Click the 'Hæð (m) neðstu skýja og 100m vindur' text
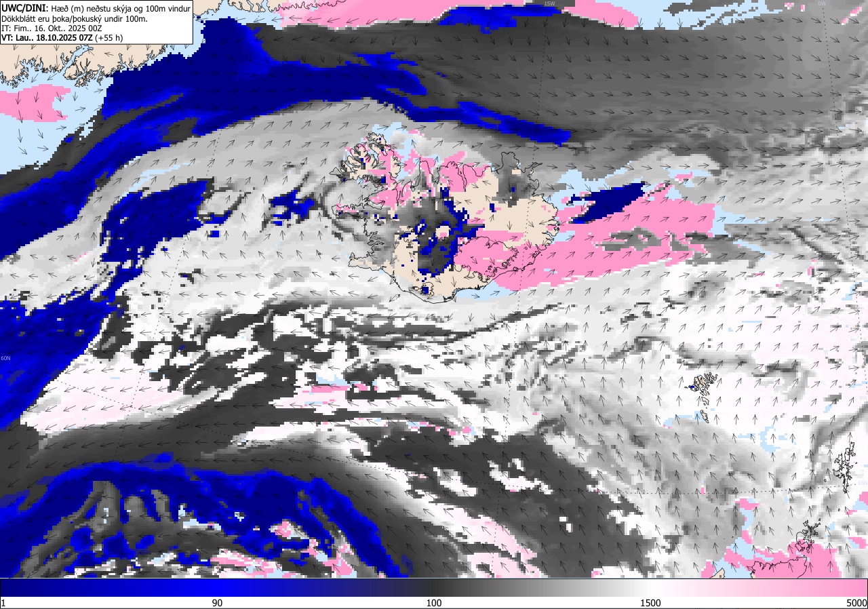868x609 pixels. click(121, 7)
